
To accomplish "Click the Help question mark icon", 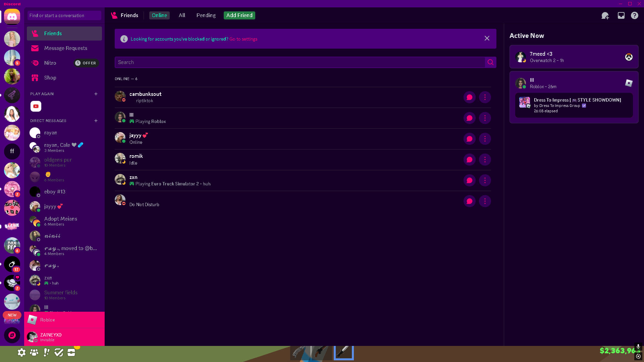I will point(635,16).
